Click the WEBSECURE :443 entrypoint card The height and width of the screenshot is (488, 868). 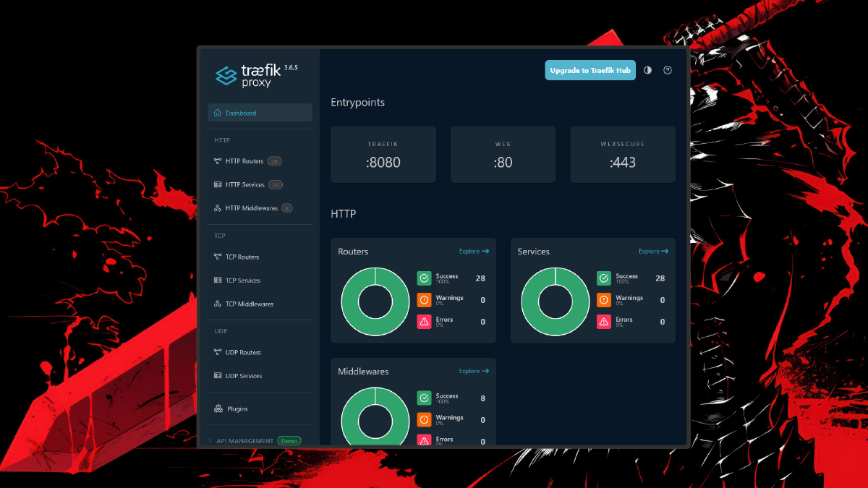[x=622, y=155]
